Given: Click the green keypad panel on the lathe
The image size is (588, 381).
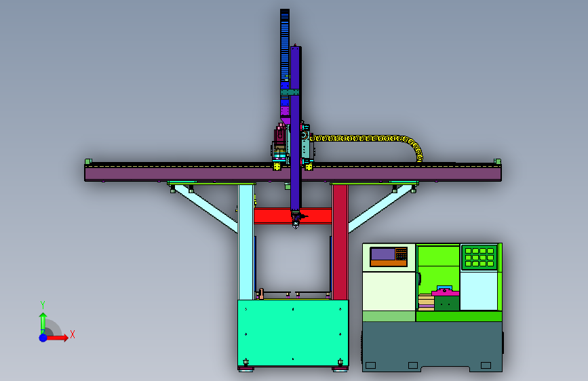Looking at the screenshot, I should [479, 257].
